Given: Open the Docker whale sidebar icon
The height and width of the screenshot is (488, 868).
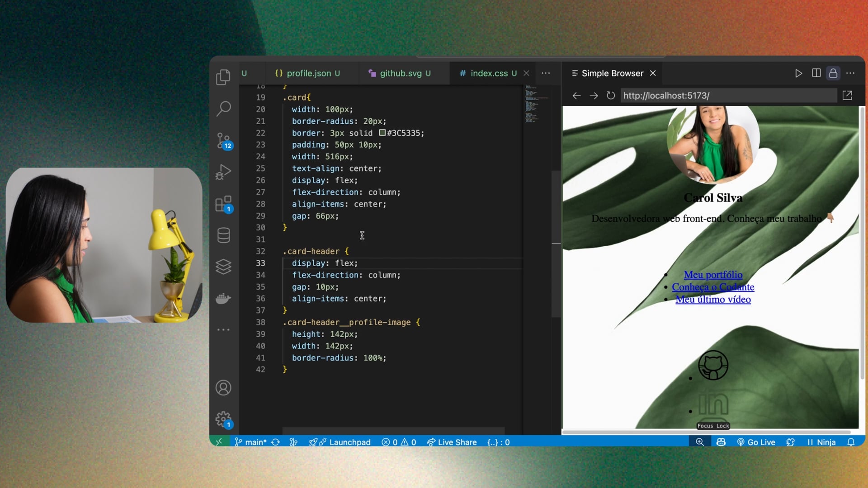Looking at the screenshot, I should pyautogui.click(x=223, y=299).
